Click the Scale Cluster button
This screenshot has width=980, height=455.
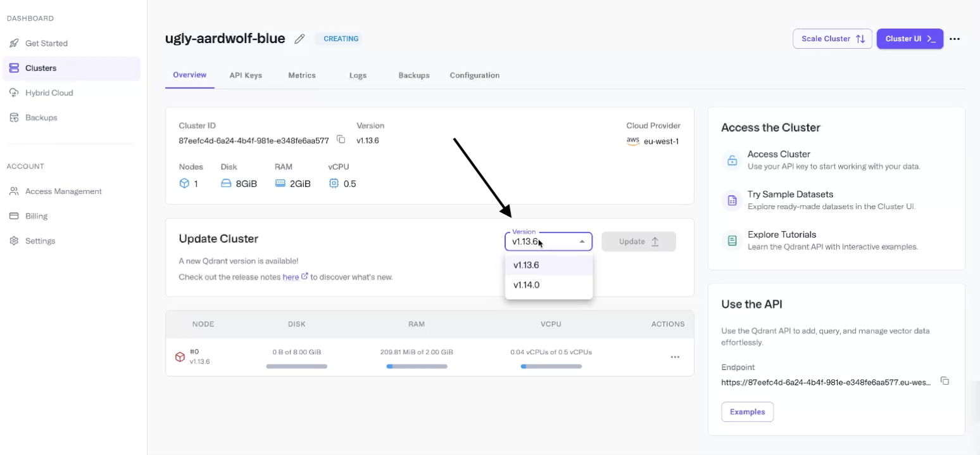coord(832,39)
